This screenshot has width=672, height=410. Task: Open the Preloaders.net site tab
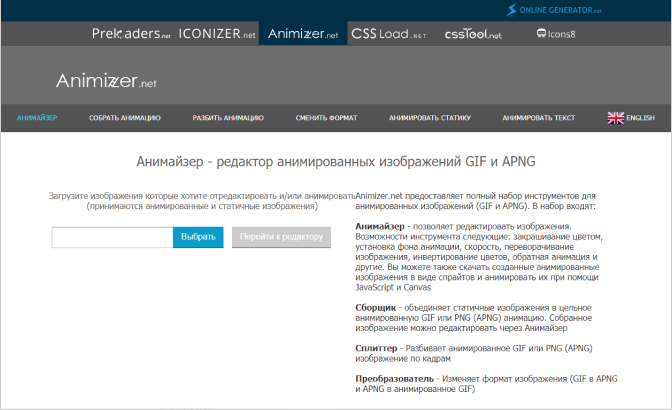pyautogui.click(x=131, y=33)
